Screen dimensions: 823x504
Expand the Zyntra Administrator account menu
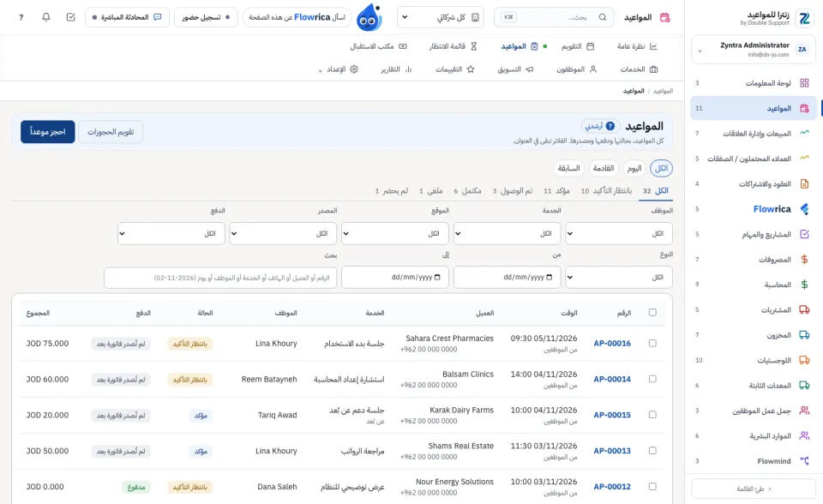point(753,50)
